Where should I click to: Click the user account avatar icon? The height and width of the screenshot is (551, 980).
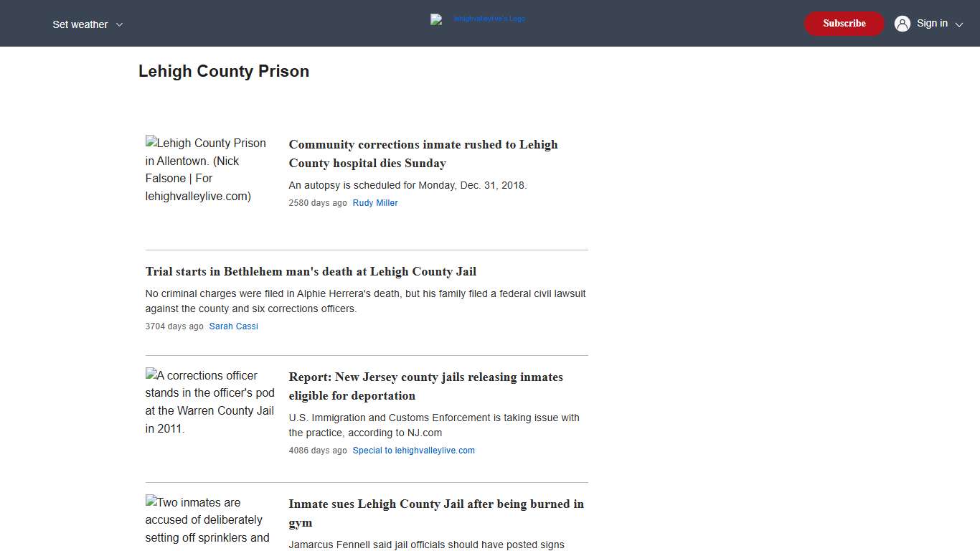tap(902, 23)
